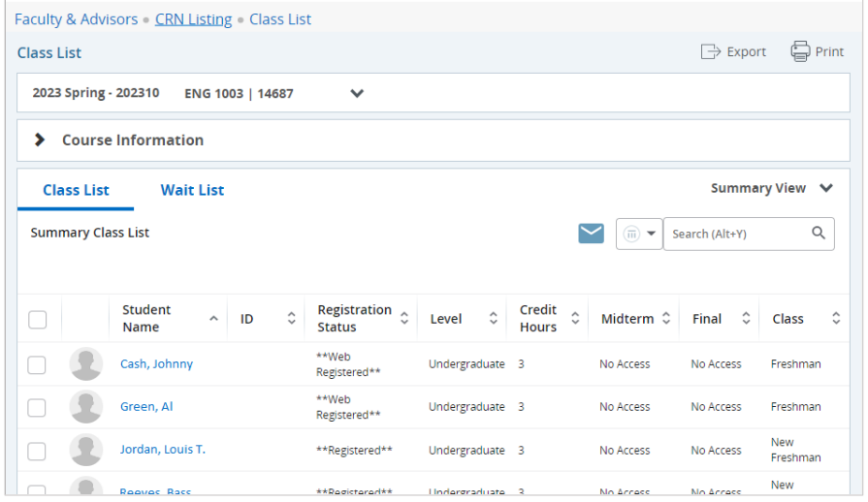Click the Export button label
This screenshot has height=502, width=868.
(x=746, y=52)
